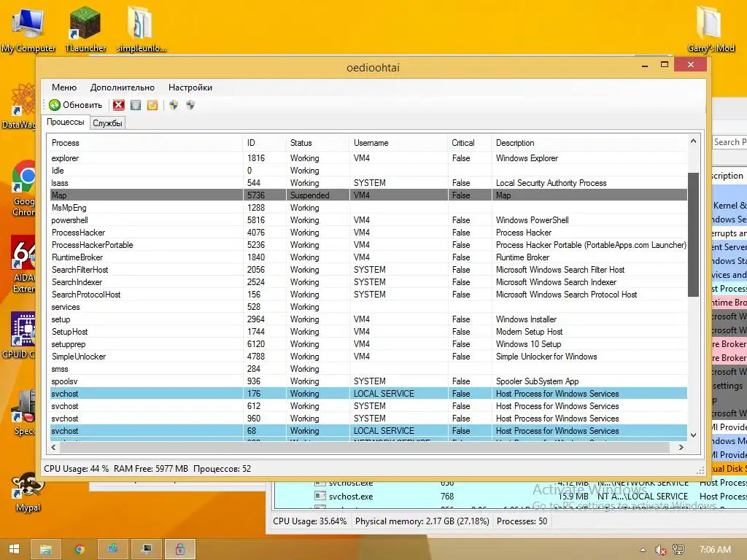Select the Idle process row
Image resolution: width=747 pixels, height=560 pixels.
point(368,171)
